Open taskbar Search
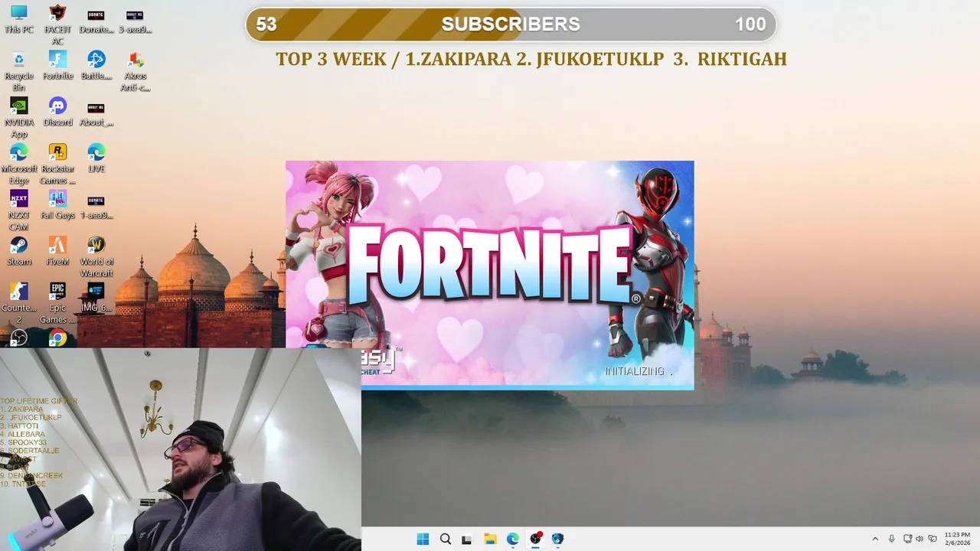 pyautogui.click(x=446, y=539)
